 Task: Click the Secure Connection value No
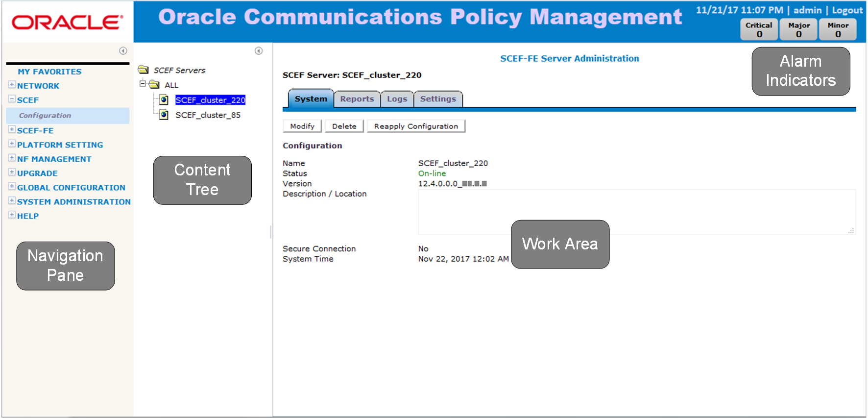423,249
